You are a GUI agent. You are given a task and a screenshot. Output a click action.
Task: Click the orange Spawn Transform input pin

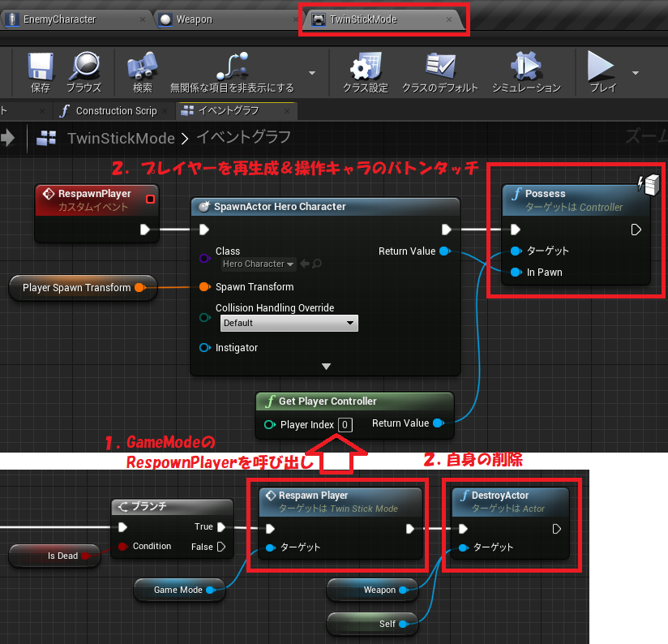tap(205, 287)
